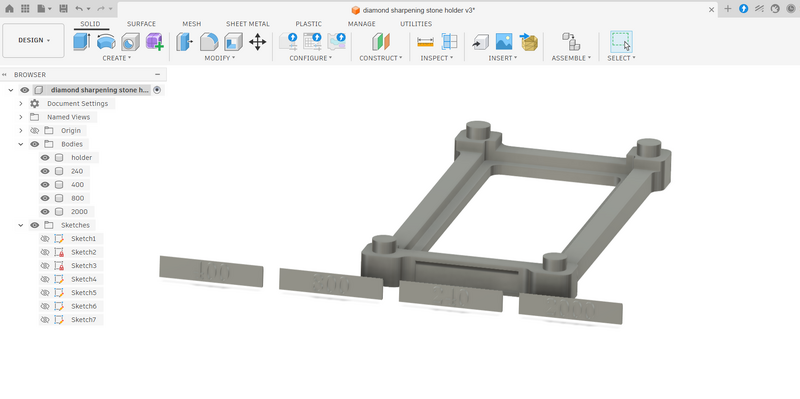This screenshot has width=800, height=399.
Task: Open the INSPECT dropdown menu
Action: (437, 58)
